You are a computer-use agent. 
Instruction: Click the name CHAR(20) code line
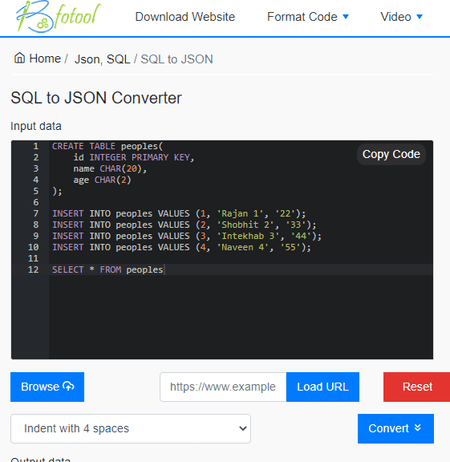110,169
